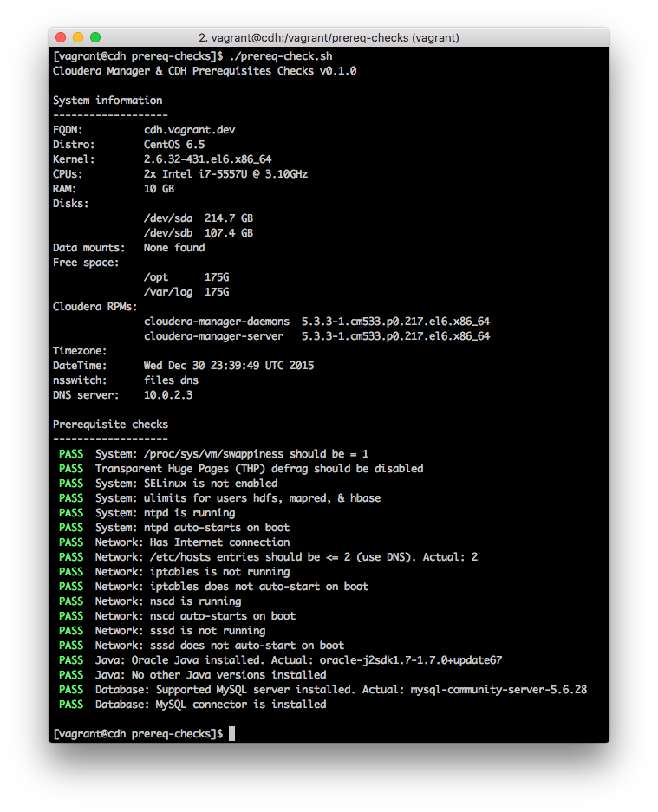Click the 'Prerequisite checks' heading
This screenshot has height=812, width=658.
pyautogui.click(x=110, y=425)
